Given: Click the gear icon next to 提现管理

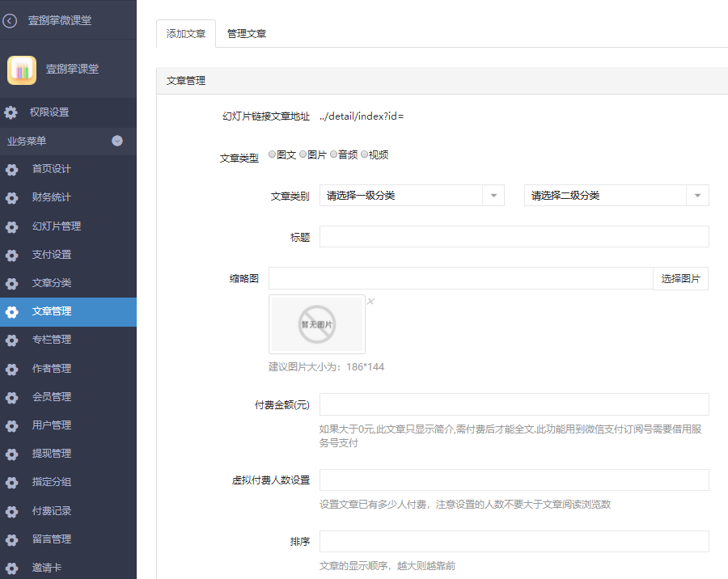Looking at the screenshot, I should (11, 454).
